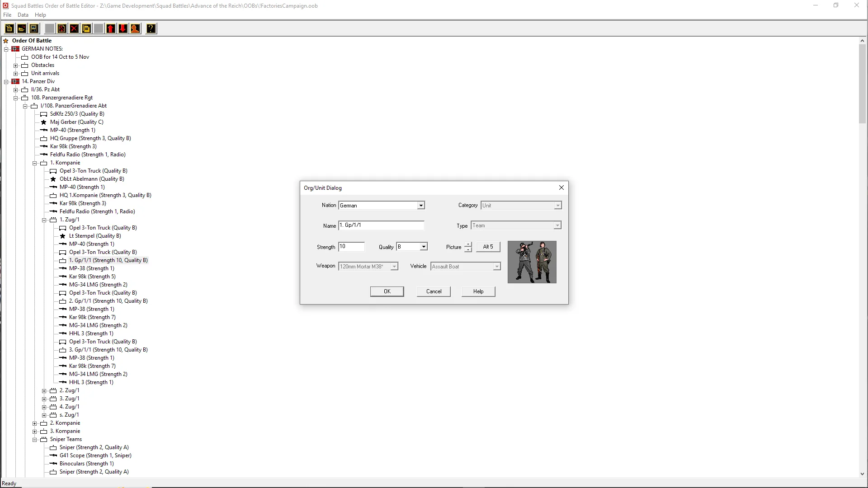868x488 pixels.
Task: Increase Picture with the up spinner arrow
Action: click(x=468, y=244)
